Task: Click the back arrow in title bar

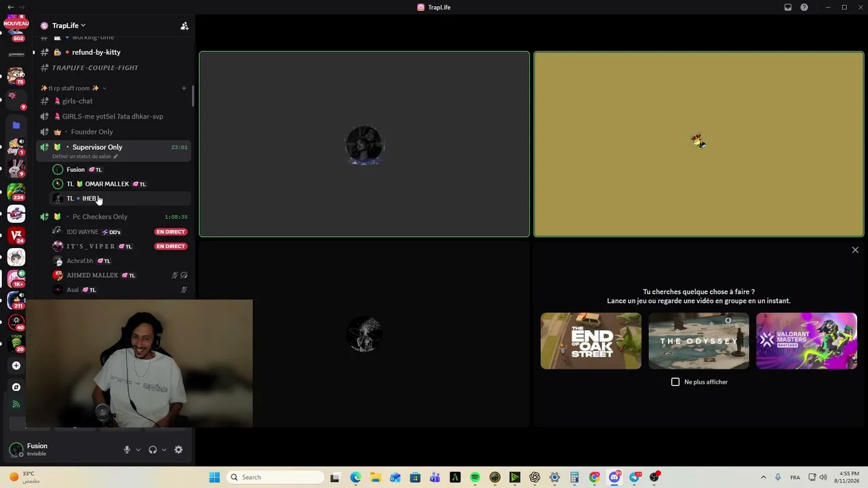Action: (10, 7)
